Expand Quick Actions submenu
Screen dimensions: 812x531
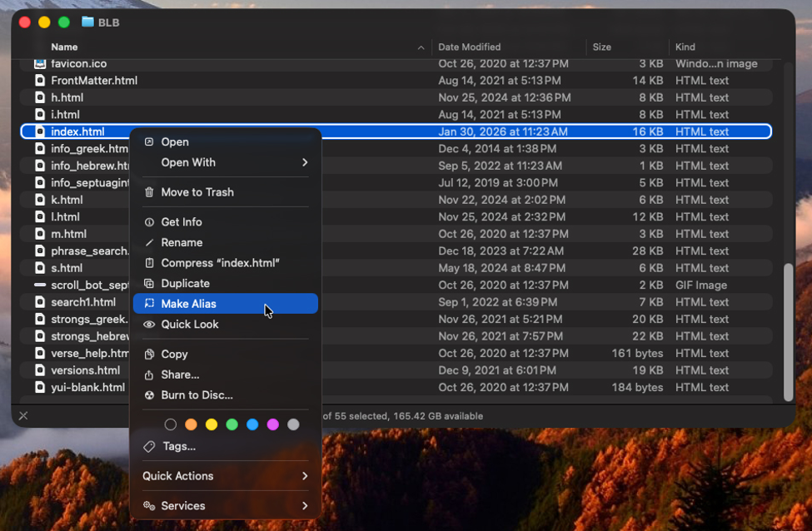coord(225,476)
